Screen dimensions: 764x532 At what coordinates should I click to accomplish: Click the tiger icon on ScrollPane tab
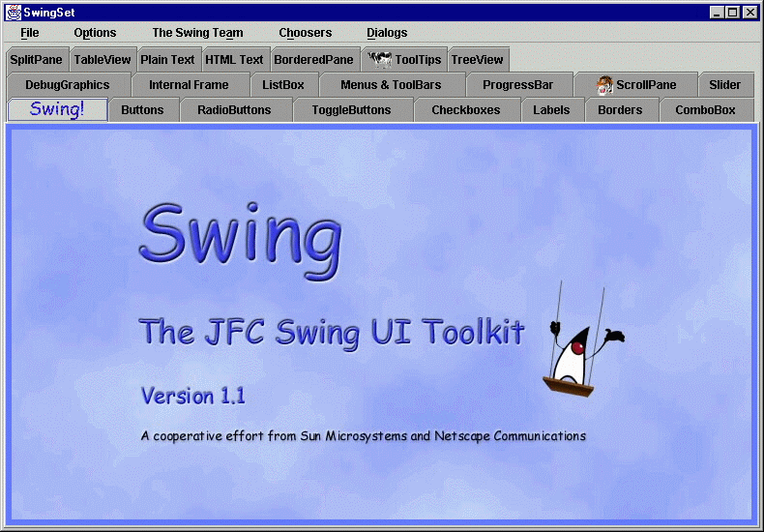[604, 85]
